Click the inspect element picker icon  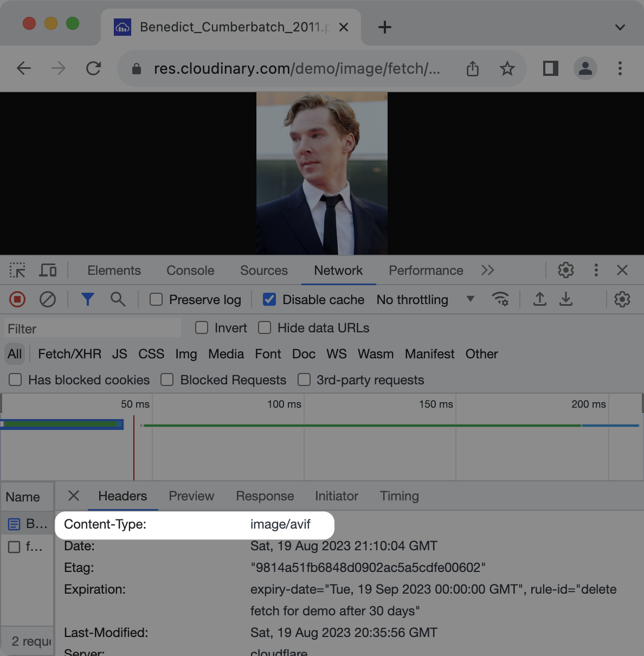(17, 270)
